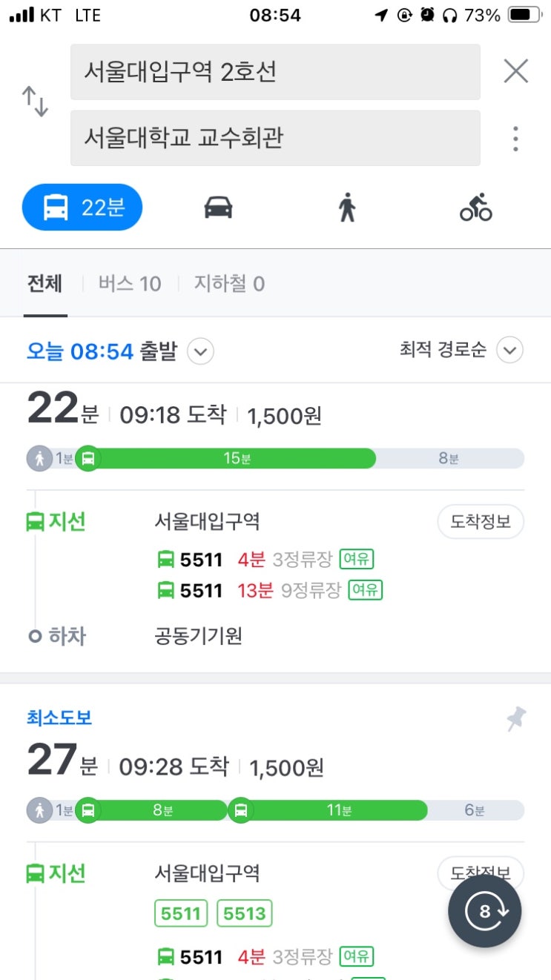Open the 버스 10 tab
Viewport: 551px width, 980px height.
pyautogui.click(x=130, y=284)
